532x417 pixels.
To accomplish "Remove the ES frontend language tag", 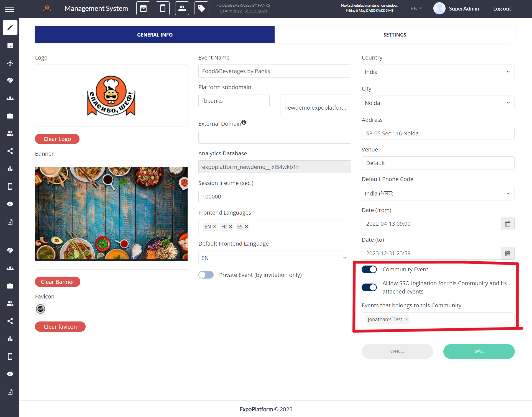I will pos(246,226).
